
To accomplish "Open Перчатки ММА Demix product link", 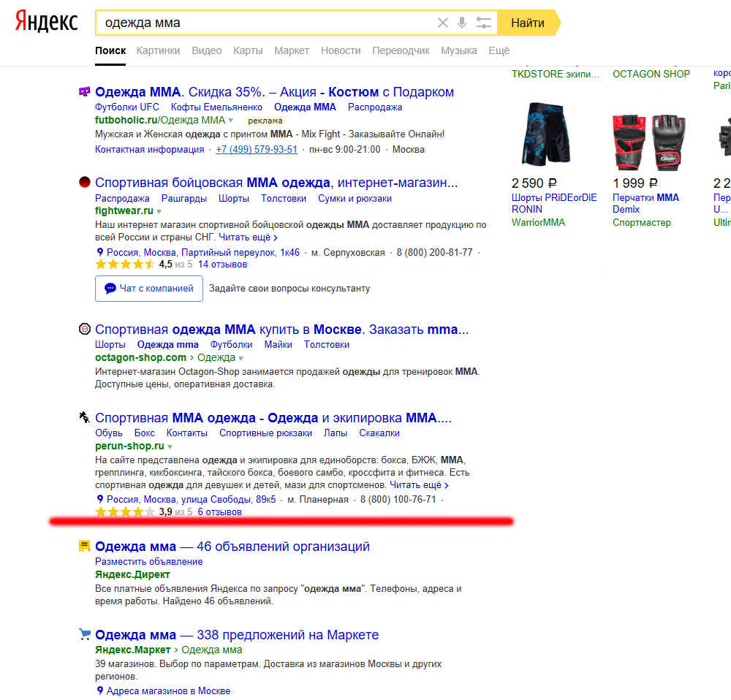I will 645,203.
